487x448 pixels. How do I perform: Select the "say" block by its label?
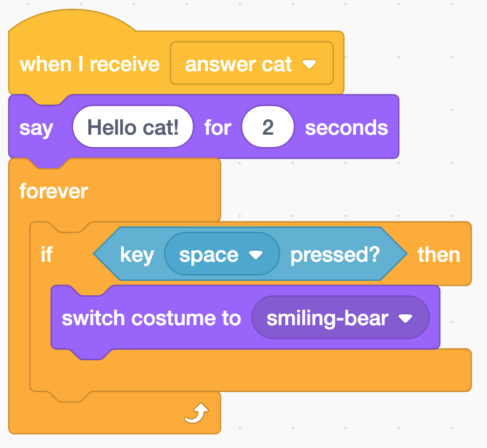click(x=36, y=127)
